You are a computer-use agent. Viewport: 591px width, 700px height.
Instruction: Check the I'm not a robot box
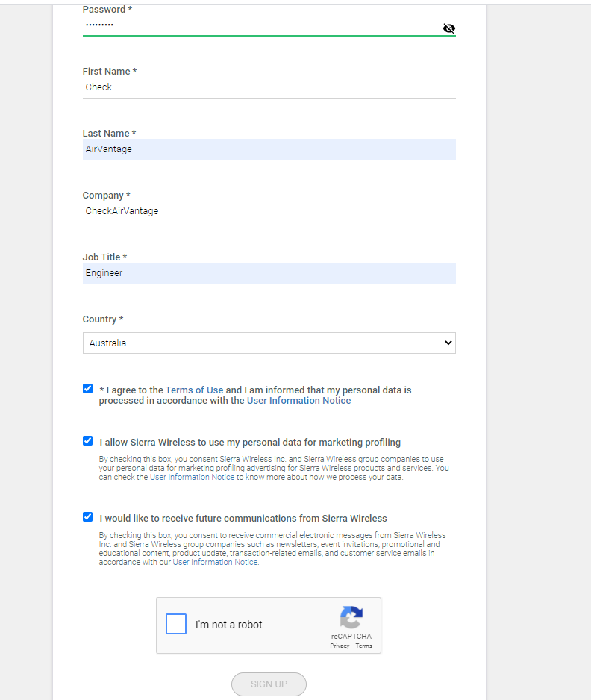[176, 624]
